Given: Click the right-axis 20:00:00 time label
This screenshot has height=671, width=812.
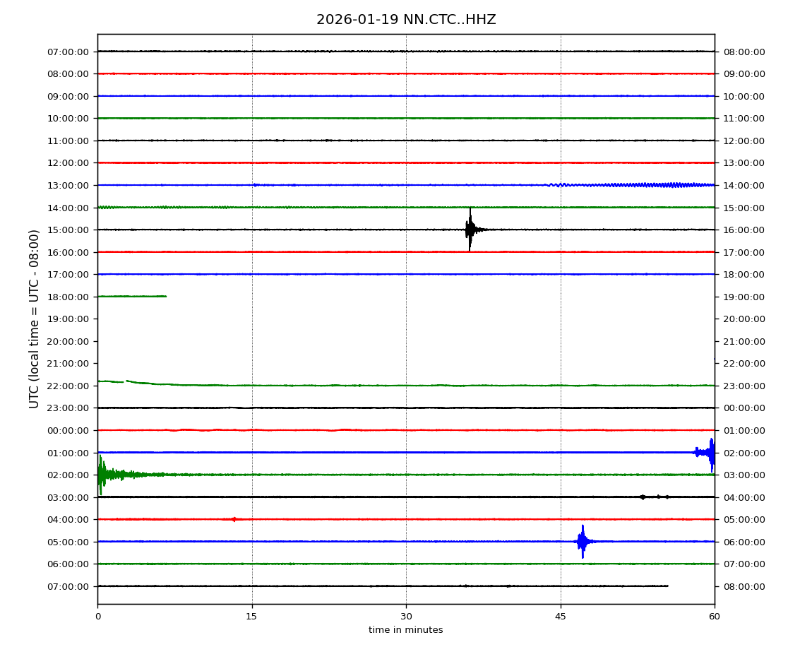Looking at the screenshot, I should [744, 319].
